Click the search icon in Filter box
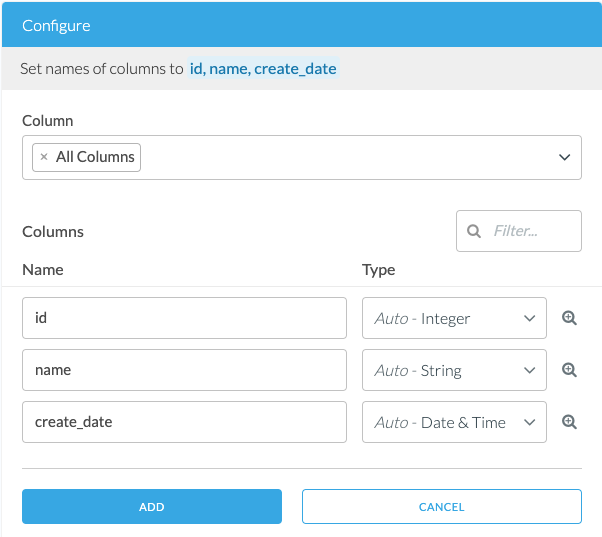The height and width of the screenshot is (537, 602). 474,231
